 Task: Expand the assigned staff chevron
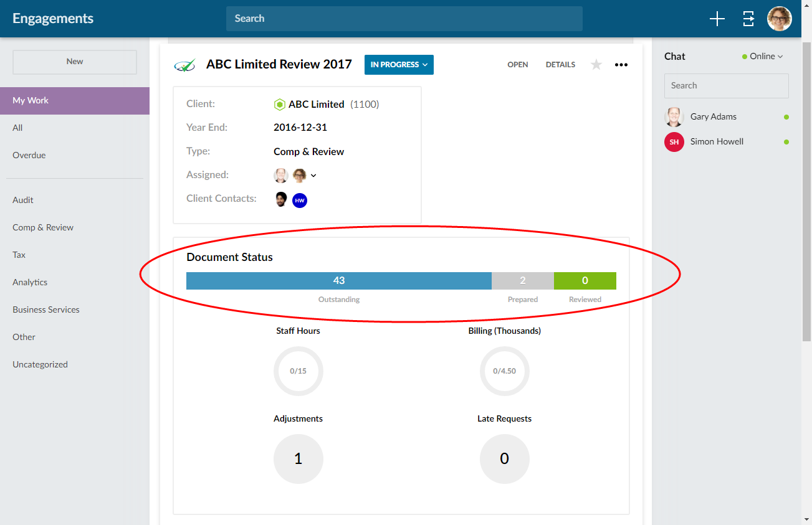313,176
